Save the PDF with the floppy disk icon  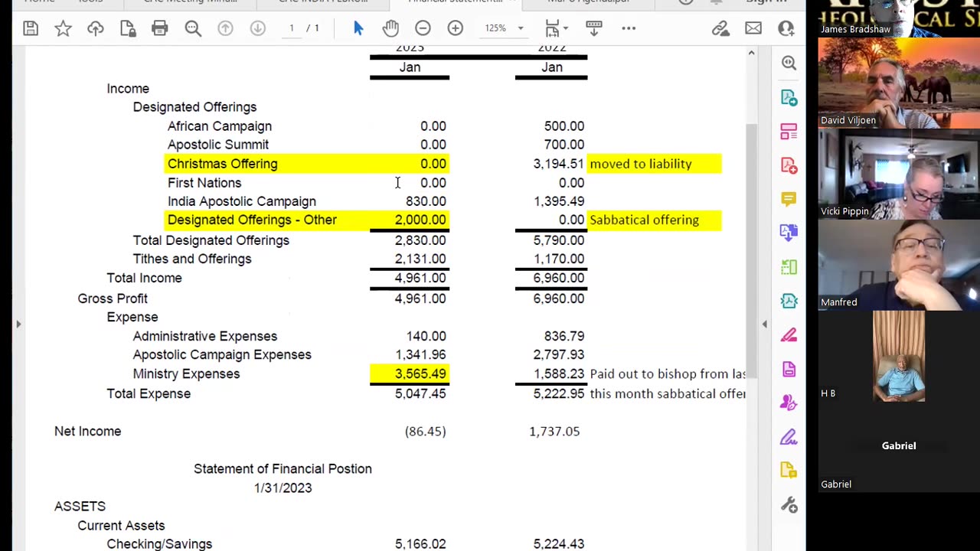coord(31,28)
